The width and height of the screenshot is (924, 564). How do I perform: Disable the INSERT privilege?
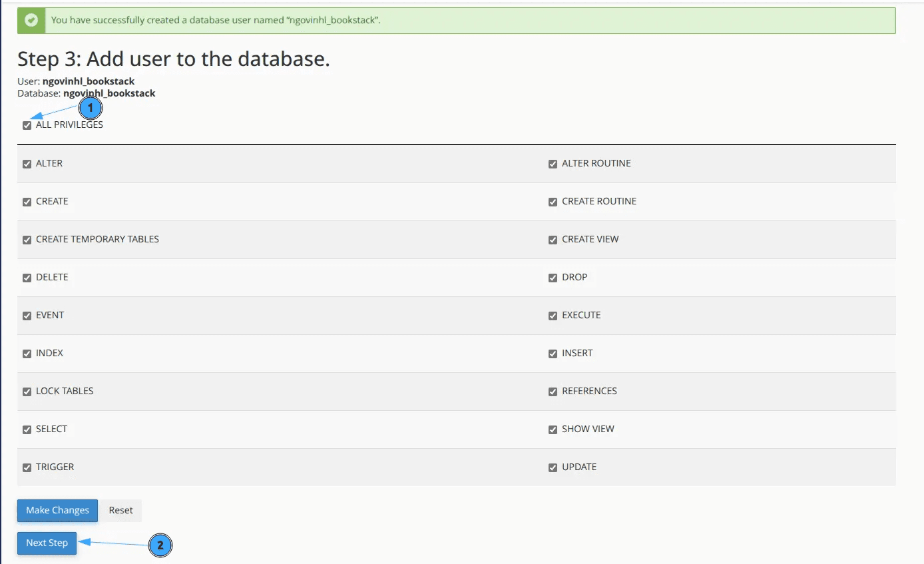[x=553, y=354]
